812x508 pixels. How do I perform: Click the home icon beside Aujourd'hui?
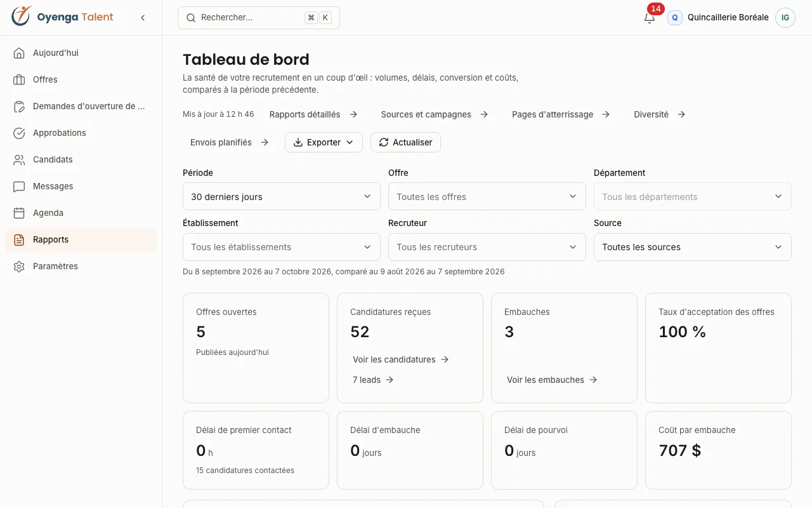tap(19, 53)
